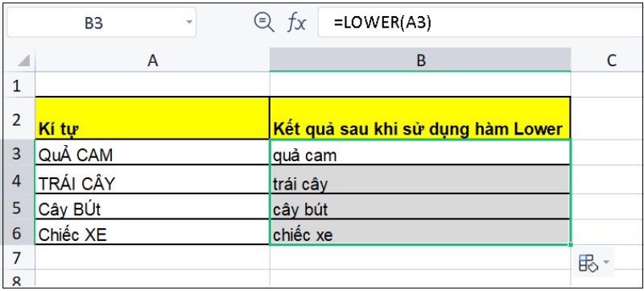
Task: Select cell containing 'QuẢ CAM'
Action: pyautogui.click(x=152, y=152)
